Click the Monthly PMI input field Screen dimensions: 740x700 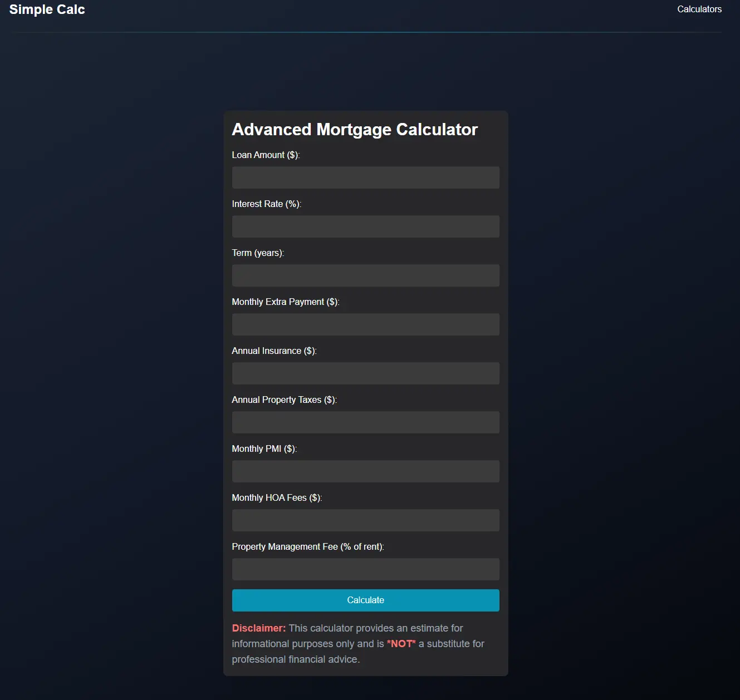tap(365, 471)
